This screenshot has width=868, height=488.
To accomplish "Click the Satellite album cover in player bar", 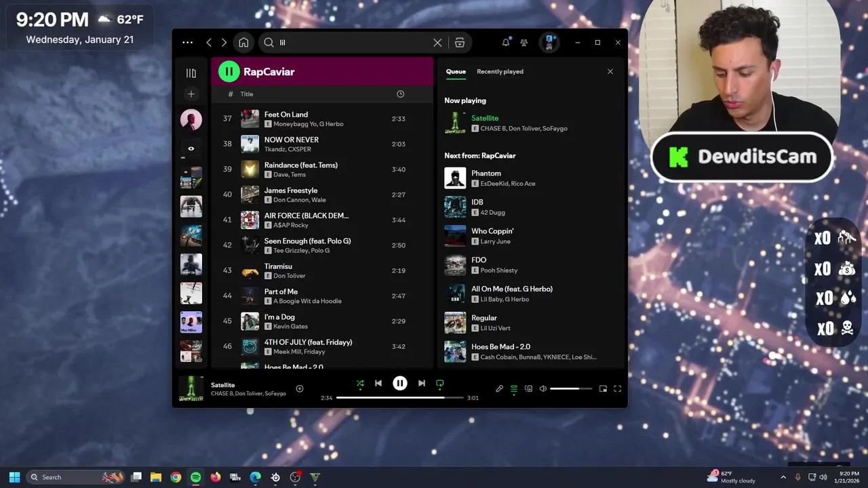I will 191,389.
